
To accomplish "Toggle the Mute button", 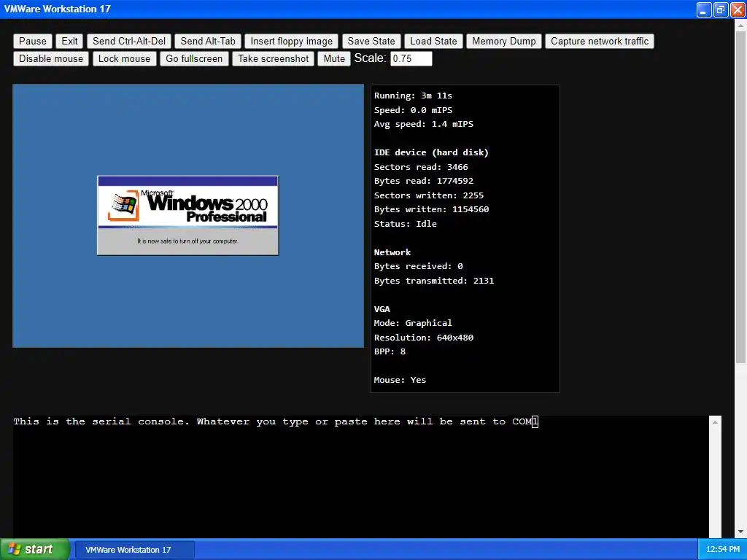I will coord(334,59).
